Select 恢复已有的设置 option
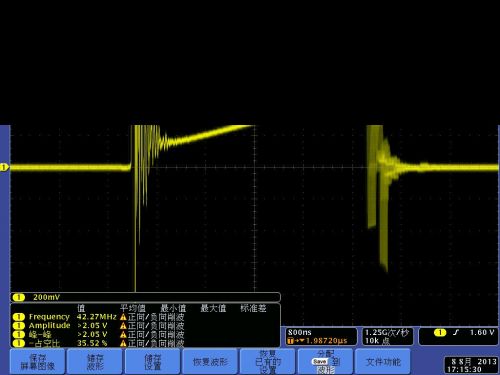The height and width of the screenshot is (375, 500). 268,362
